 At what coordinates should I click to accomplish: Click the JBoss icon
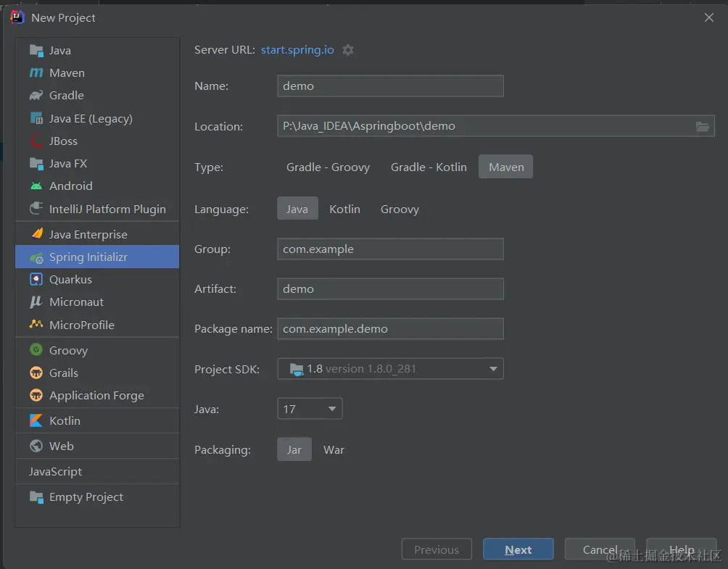pos(36,141)
